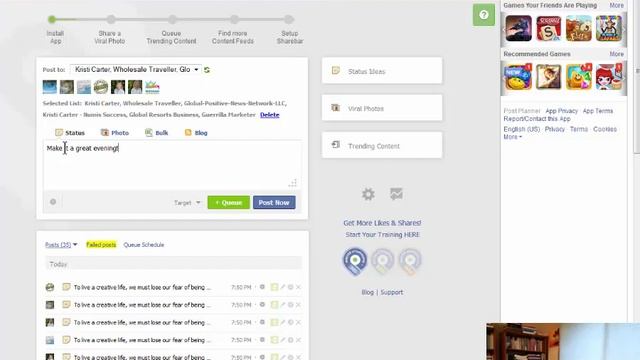The height and width of the screenshot is (360, 640).
Task: Click More next to Games Your Friends Are Playing
Action: [616, 5]
